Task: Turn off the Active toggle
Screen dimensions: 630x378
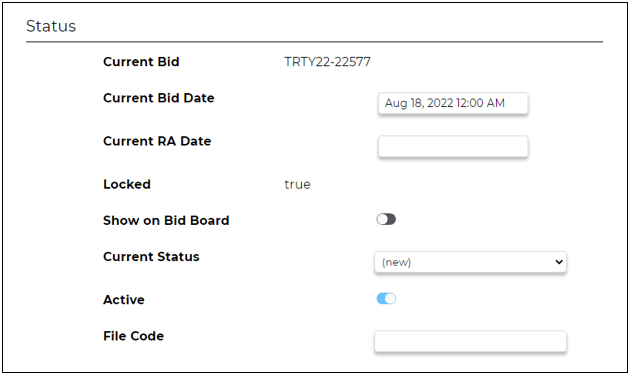Action: [x=386, y=298]
